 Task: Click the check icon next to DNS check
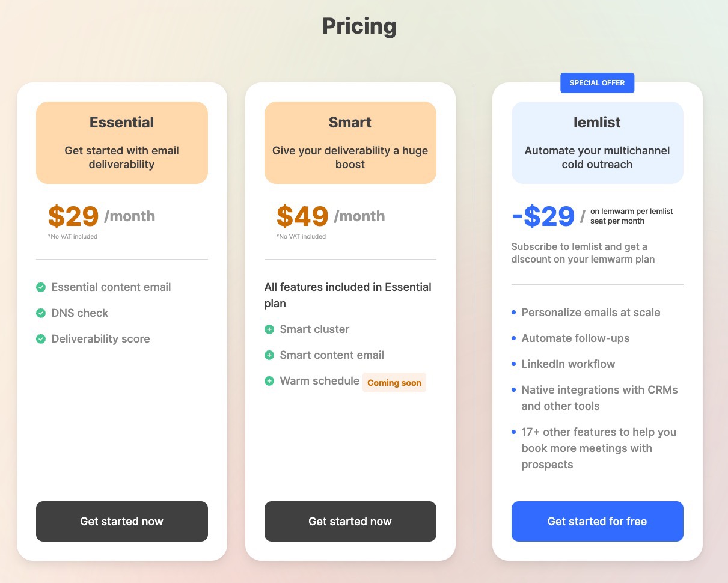tap(41, 313)
